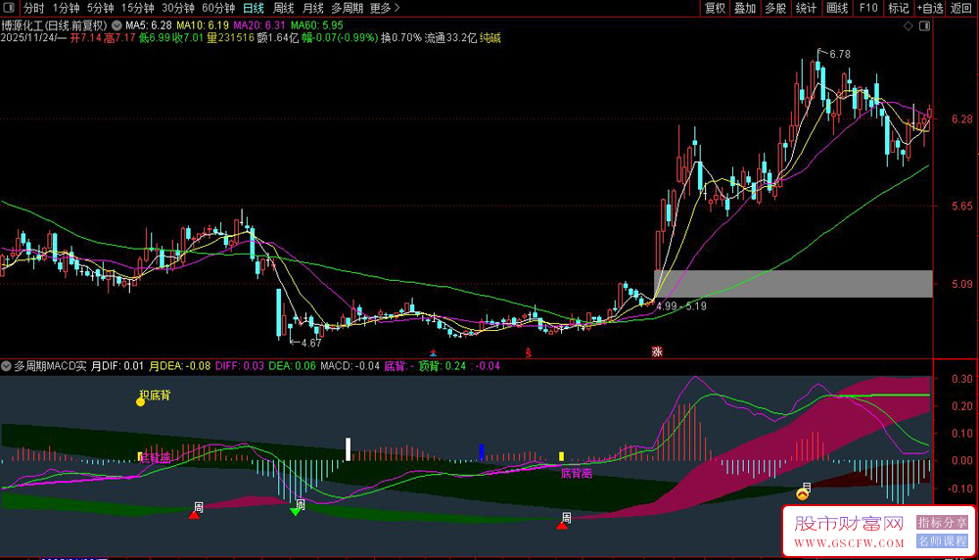
Task: Click the 复权 button
Action: pyautogui.click(x=716, y=8)
